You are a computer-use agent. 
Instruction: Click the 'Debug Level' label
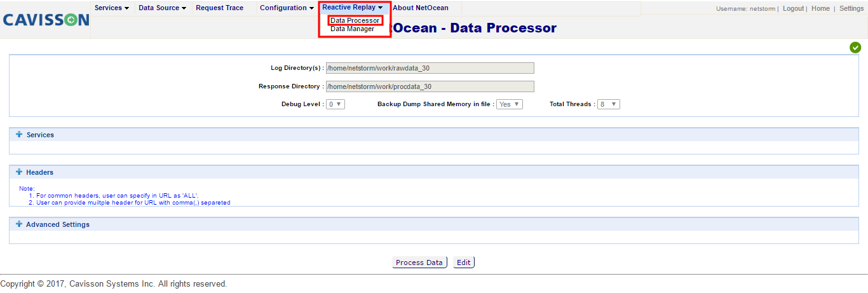pos(302,104)
